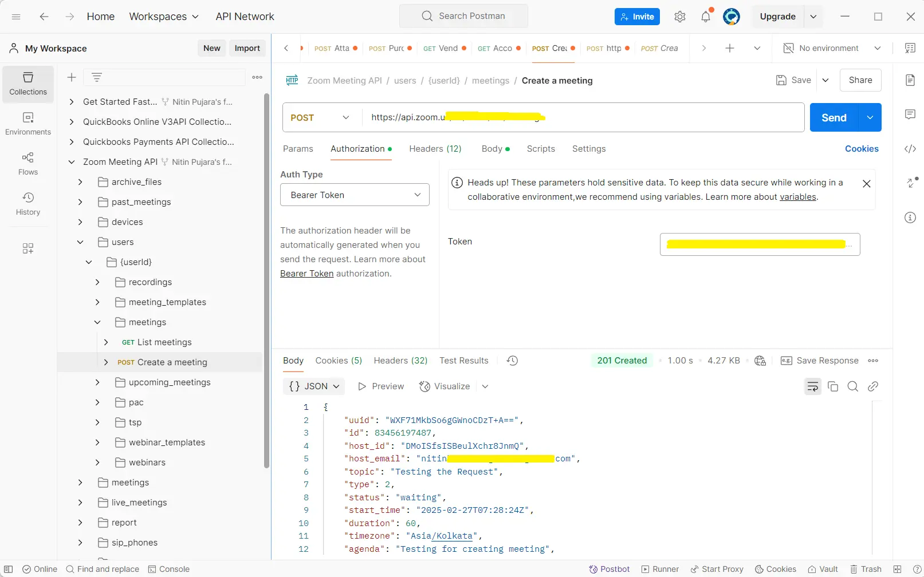Open the Workspaces menu
Viewport: 924px width, 577px height.
[164, 17]
